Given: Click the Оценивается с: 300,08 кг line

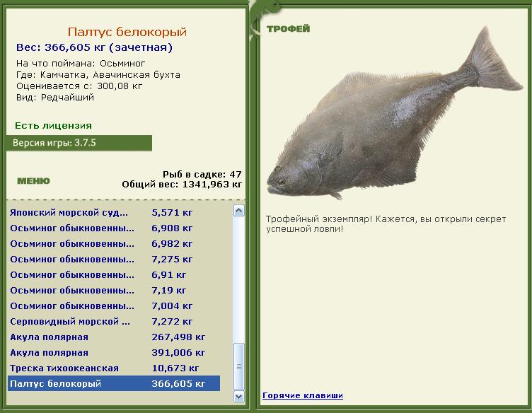Looking at the screenshot, I should click(79, 86).
